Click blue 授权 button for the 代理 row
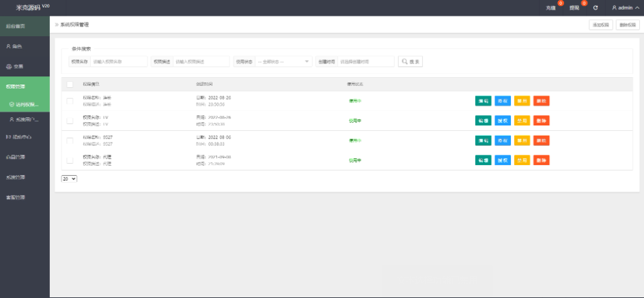The width and height of the screenshot is (644, 298). point(503,160)
